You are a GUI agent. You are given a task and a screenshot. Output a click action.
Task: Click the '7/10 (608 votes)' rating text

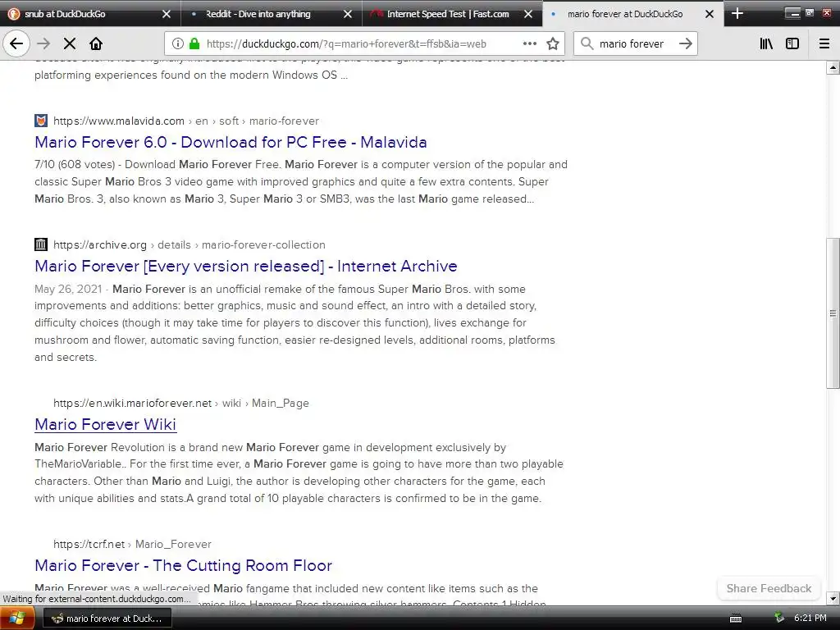75,164
